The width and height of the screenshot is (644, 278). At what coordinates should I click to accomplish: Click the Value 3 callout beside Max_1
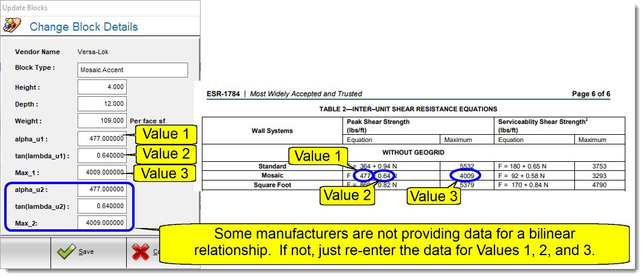point(163,174)
